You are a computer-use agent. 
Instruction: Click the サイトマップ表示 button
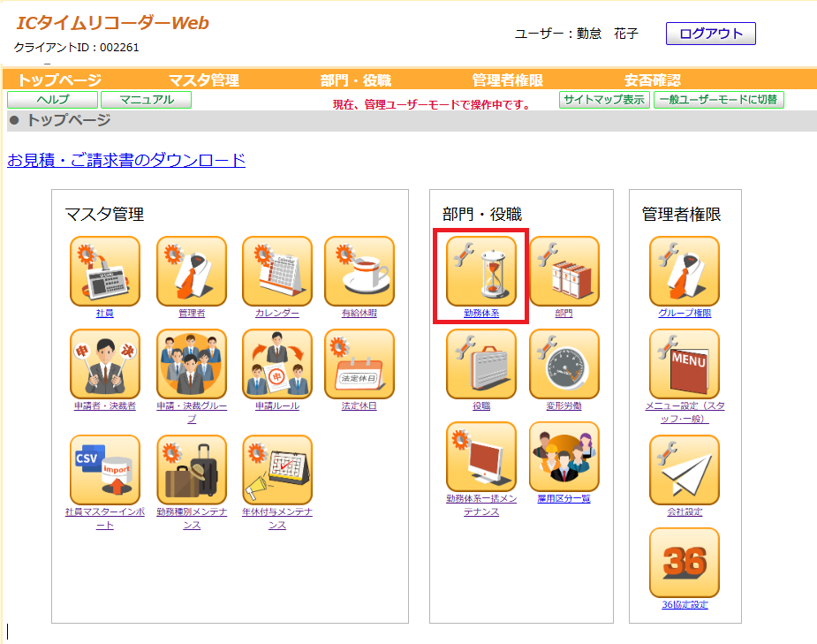click(x=604, y=100)
